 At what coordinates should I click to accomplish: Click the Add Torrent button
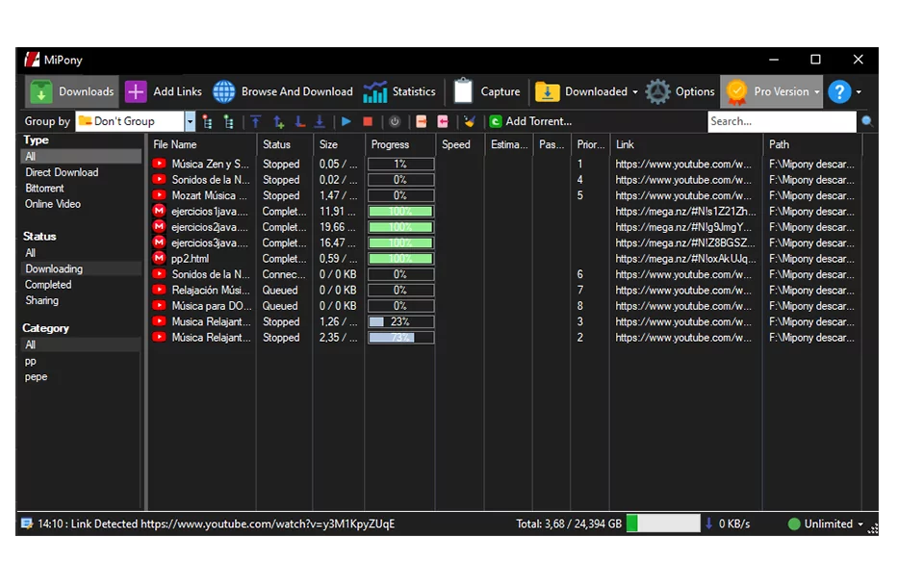pyautogui.click(x=530, y=122)
